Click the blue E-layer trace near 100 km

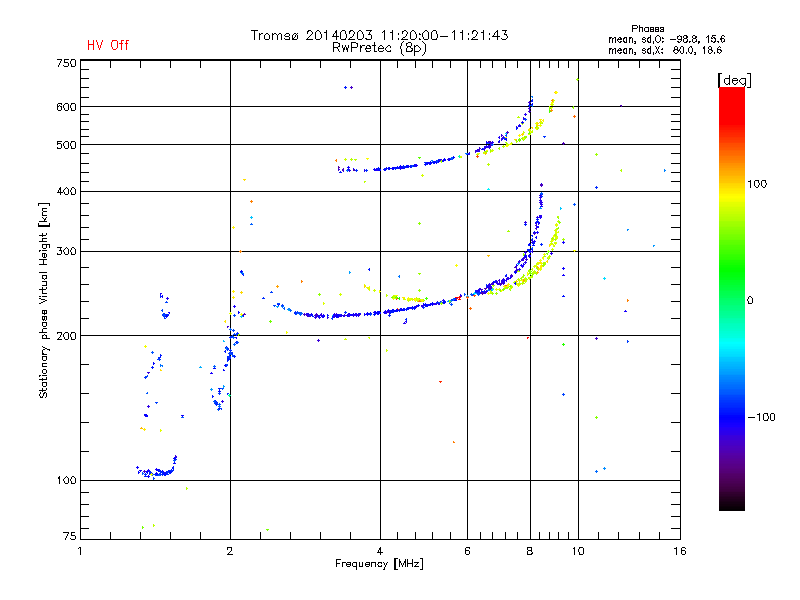pyautogui.click(x=156, y=472)
